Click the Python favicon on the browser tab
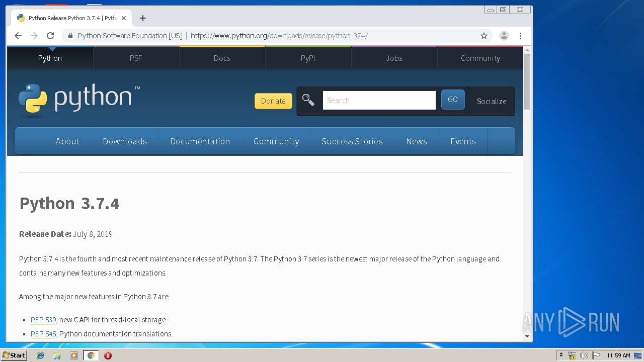This screenshot has height=362, width=644. 21,18
